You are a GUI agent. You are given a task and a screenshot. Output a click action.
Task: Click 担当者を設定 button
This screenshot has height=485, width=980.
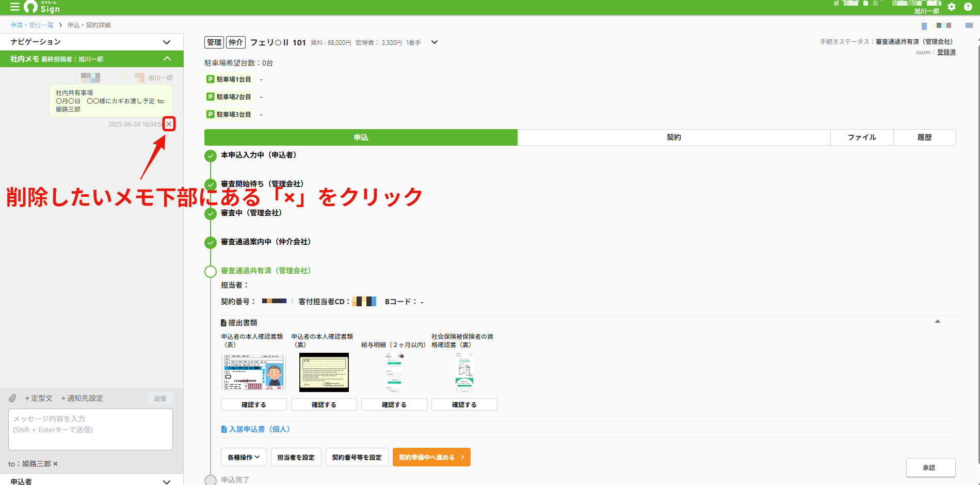(296, 457)
